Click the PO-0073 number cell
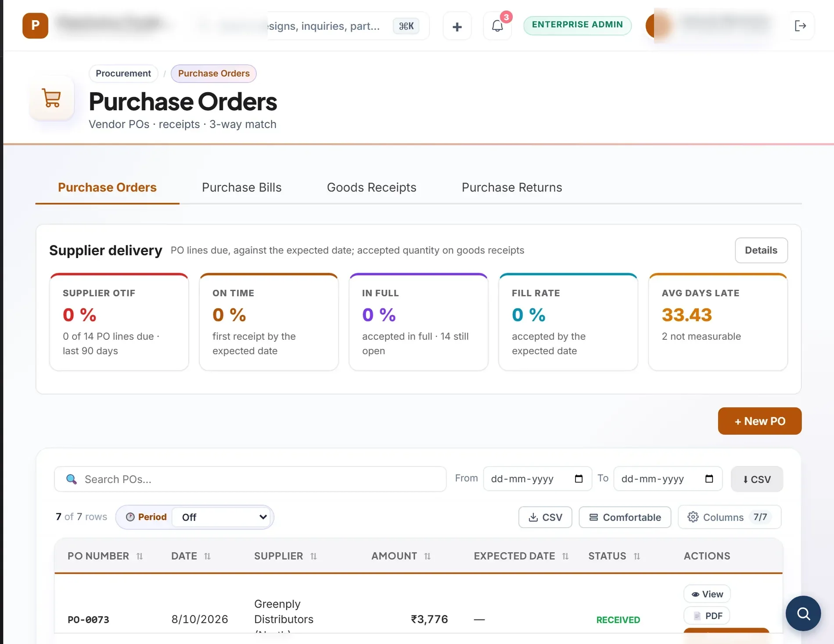The width and height of the screenshot is (834, 644). (88, 619)
